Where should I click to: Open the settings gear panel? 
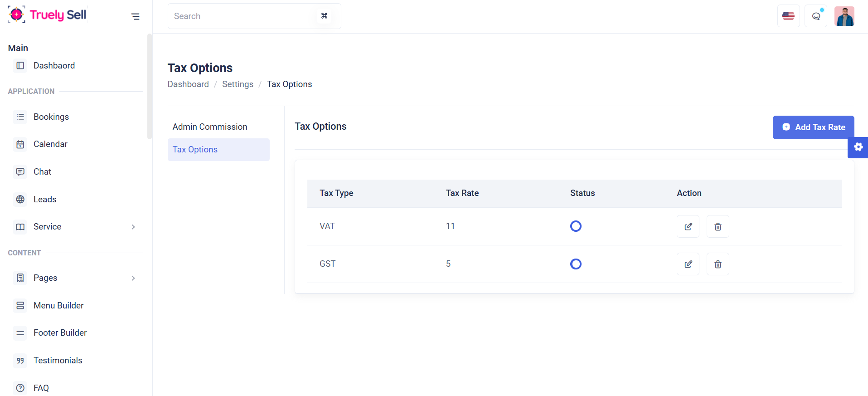point(858,147)
